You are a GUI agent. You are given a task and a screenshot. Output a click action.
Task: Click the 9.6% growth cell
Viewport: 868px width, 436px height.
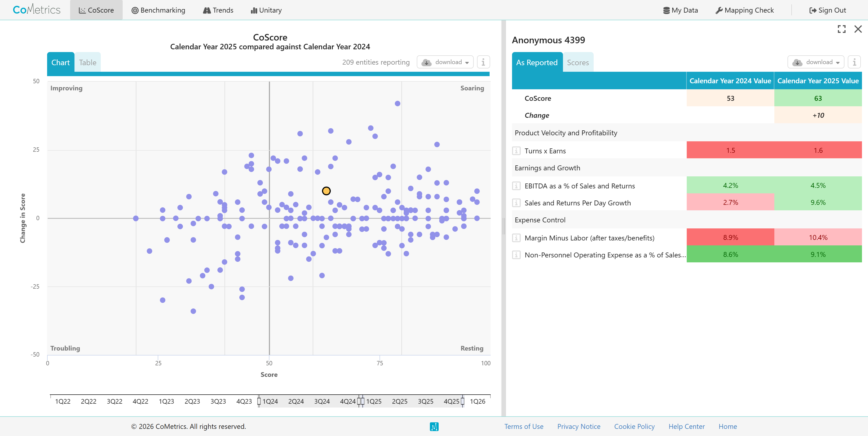click(x=818, y=202)
